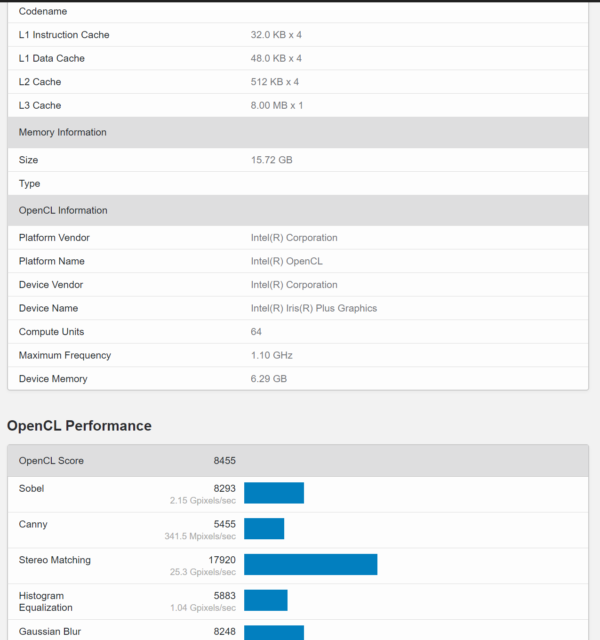Click the Stereo Matching score 17920
The height and width of the screenshot is (640, 600).
221,560
